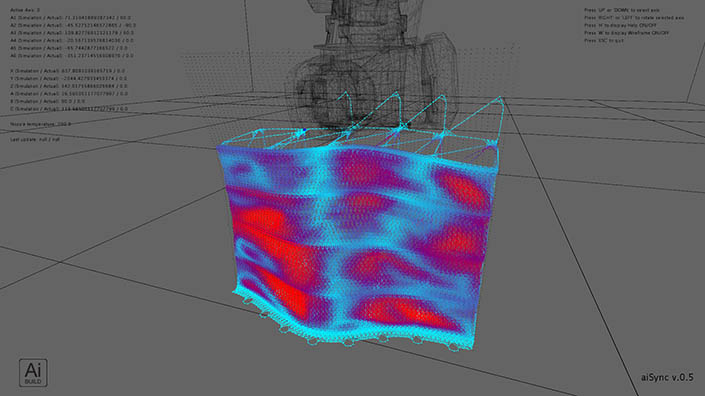Click the display Wireframe ON/OFF hint line
Viewport: 705px width, 396px height.
click(626, 33)
